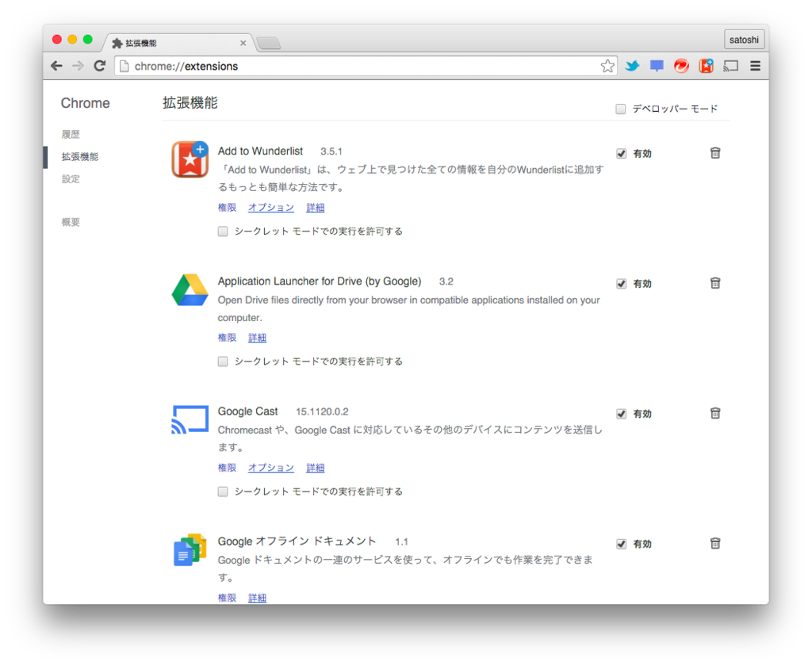The width and height of the screenshot is (812, 666).
Task: Go back with the browser back arrow
Action: (56, 66)
